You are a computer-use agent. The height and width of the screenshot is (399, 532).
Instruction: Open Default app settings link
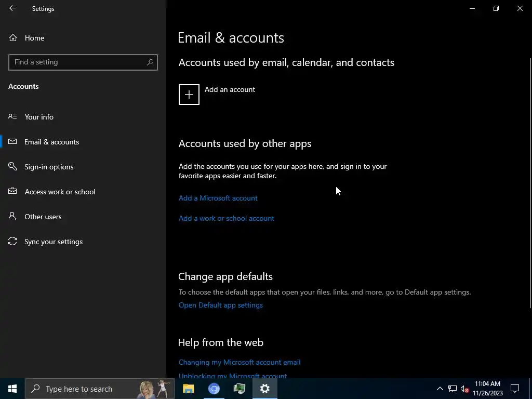pyautogui.click(x=220, y=305)
